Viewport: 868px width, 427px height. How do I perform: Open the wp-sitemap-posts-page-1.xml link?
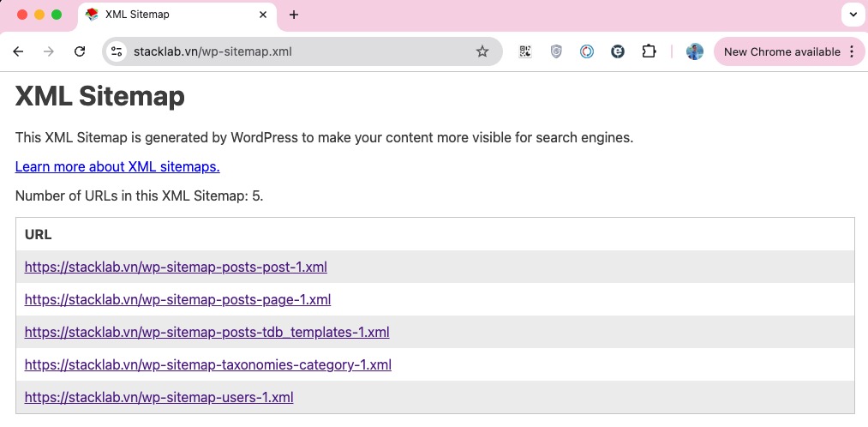(x=177, y=299)
